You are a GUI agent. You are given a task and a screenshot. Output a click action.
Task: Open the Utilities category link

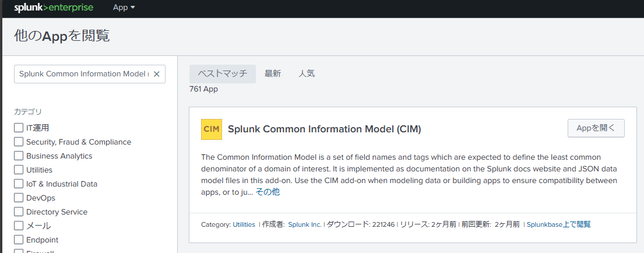point(244,224)
